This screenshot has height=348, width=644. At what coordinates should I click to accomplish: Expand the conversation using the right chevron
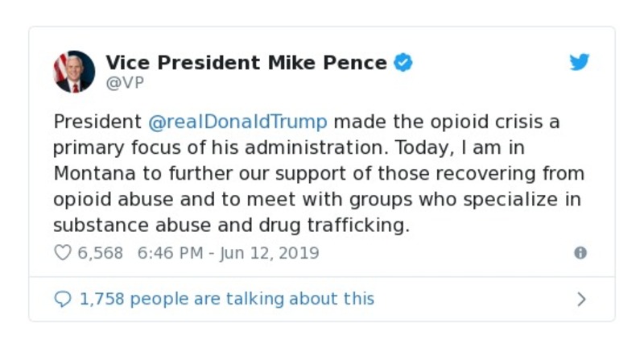click(x=581, y=299)
